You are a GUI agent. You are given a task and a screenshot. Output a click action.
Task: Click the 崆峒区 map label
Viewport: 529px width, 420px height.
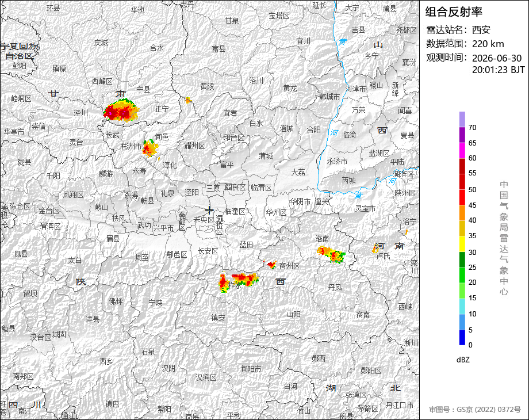tap(21, 98)
